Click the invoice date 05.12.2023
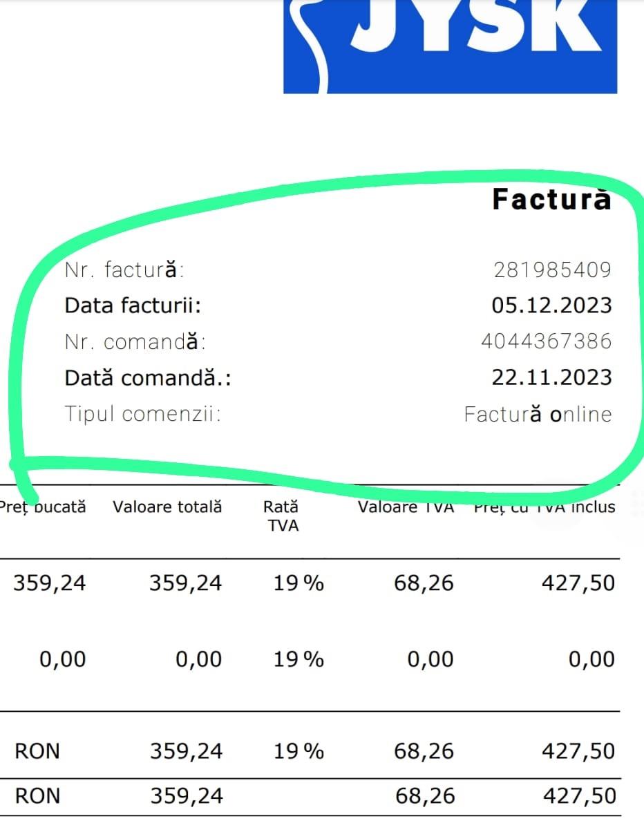This screenshot has height=821, width=644. (x=551, y=305)
